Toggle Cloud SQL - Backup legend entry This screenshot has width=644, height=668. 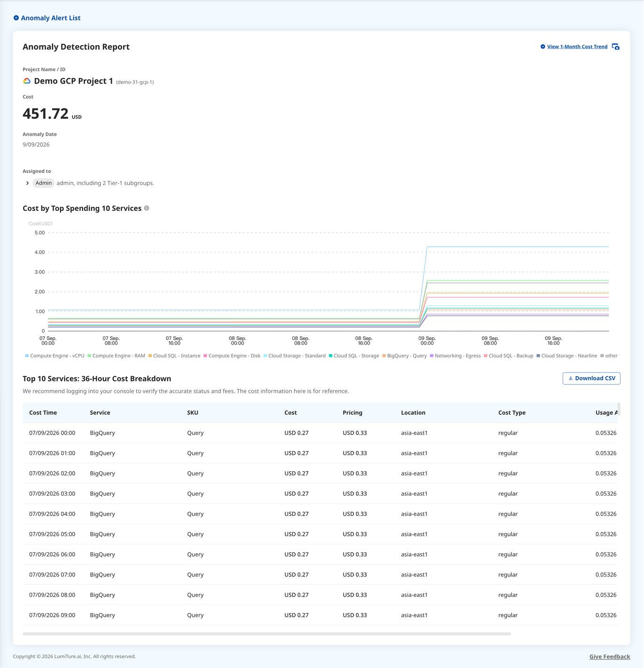[509, 356]
